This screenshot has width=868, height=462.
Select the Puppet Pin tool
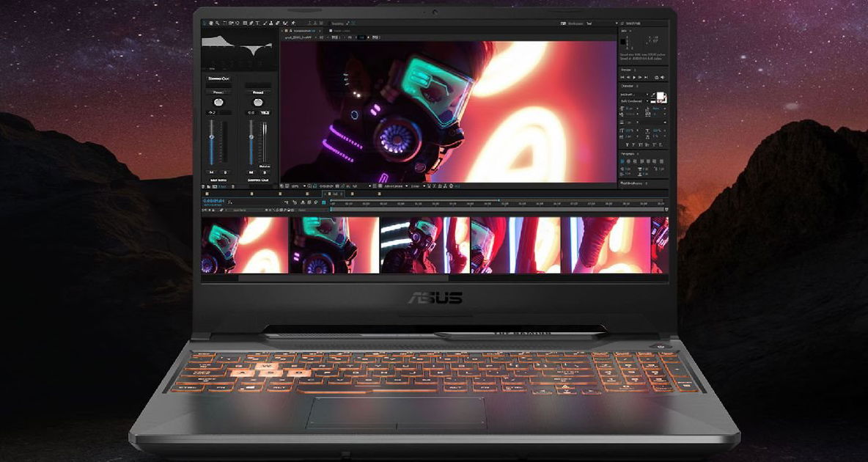point(294,22)
